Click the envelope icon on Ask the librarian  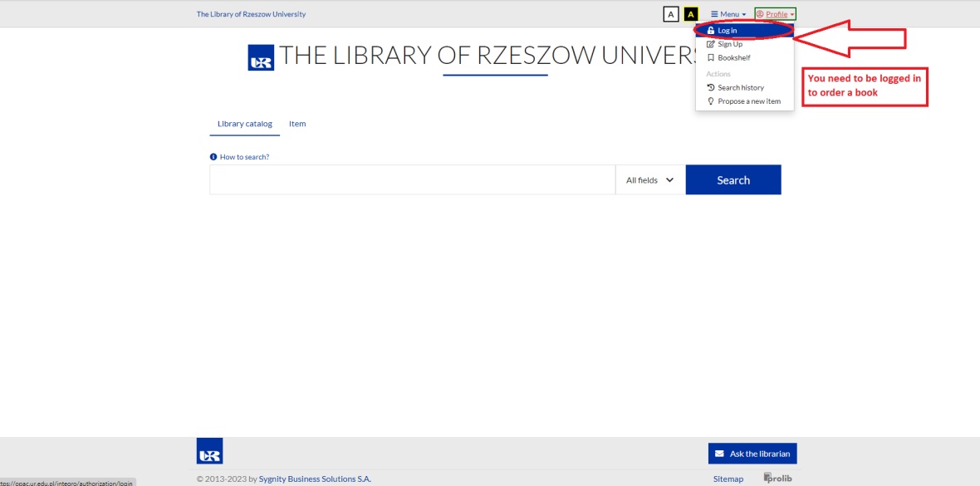[x=720, y=454]
